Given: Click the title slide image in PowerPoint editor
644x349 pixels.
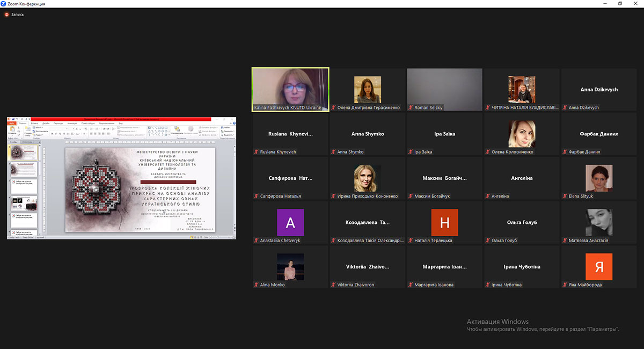Looking at the screenshot, I should 140,190.
